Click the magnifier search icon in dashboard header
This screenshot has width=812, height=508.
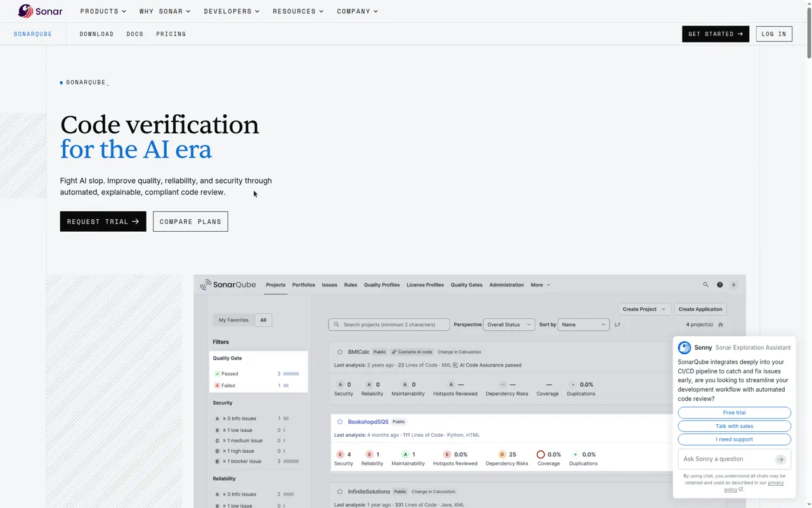tap(705, 285)
